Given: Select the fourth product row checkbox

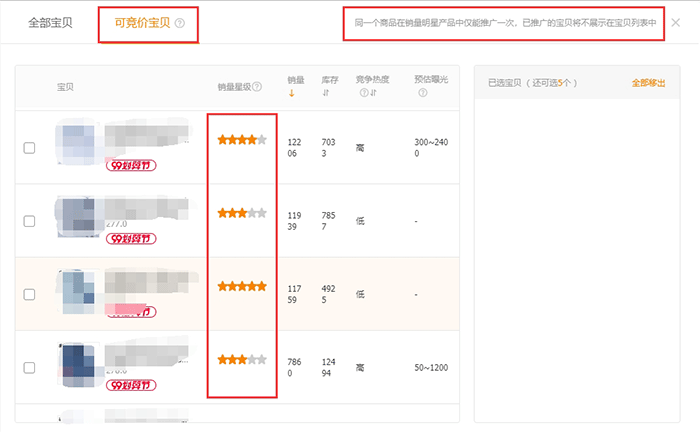Looking at the screenshot, I should click(29, 368).
